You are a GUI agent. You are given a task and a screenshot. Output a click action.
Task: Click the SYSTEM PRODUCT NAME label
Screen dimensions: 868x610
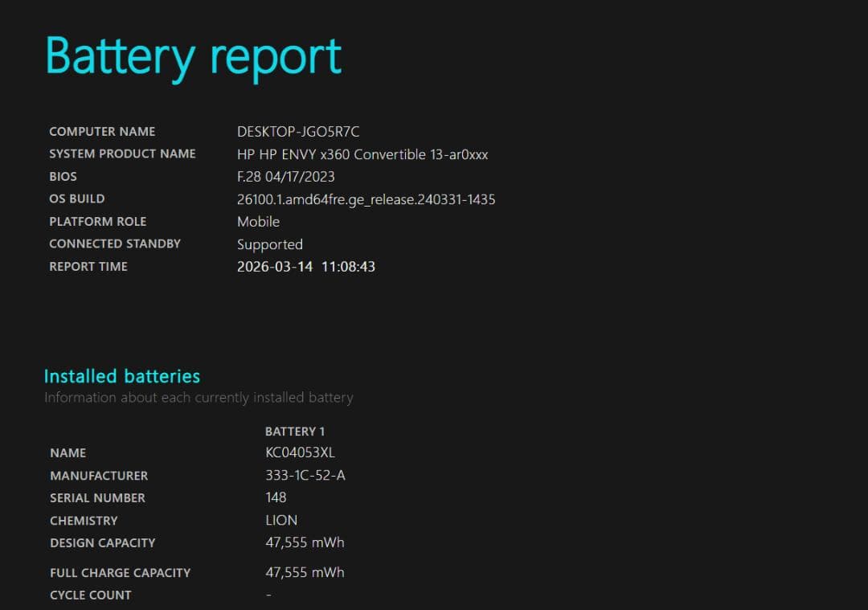tap(122, 154)
